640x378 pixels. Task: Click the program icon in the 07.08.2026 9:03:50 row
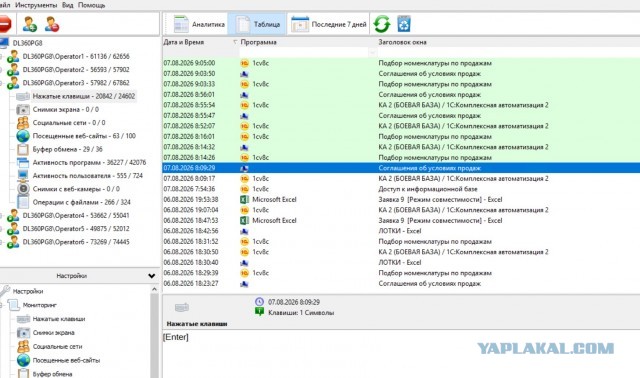[x=244, y=74]
